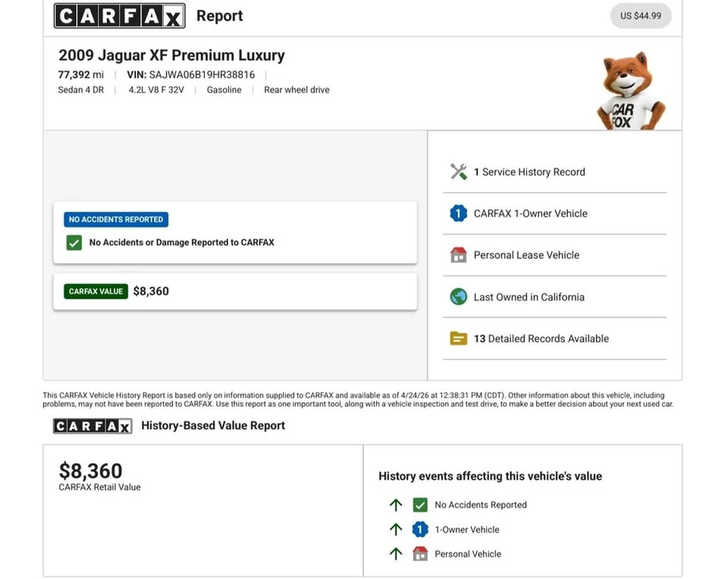Screen dimensions: 728x579
Task: Click CARFAX logo in History-Based Value Report
Action: pyautogui.click(x=92, y=426)
